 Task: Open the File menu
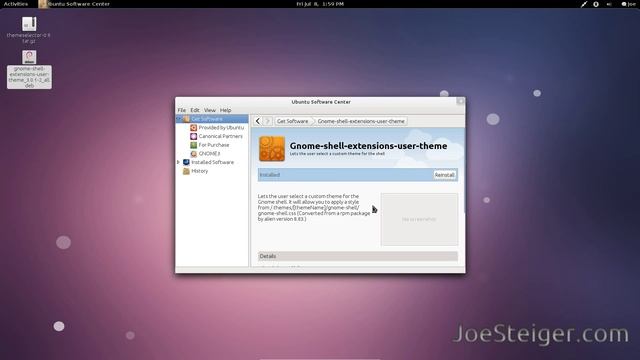click(182, 110)
